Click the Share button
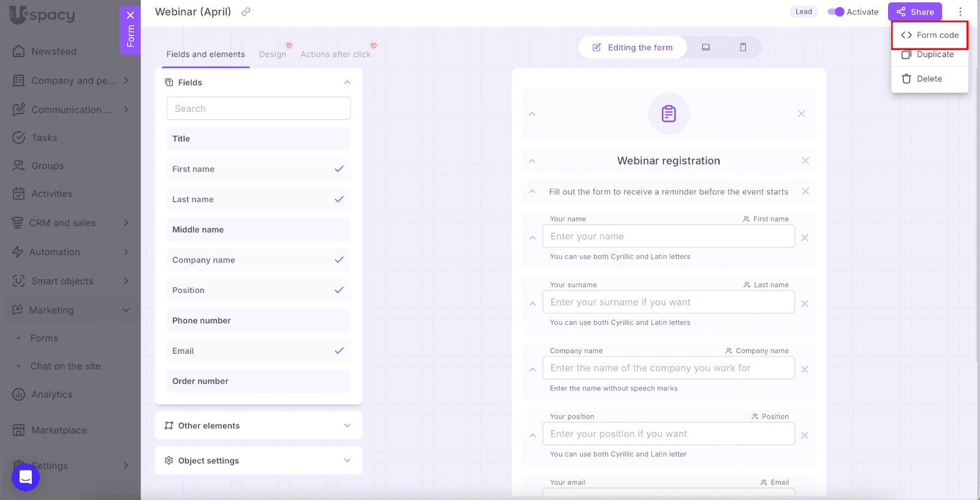 [915, 12]
